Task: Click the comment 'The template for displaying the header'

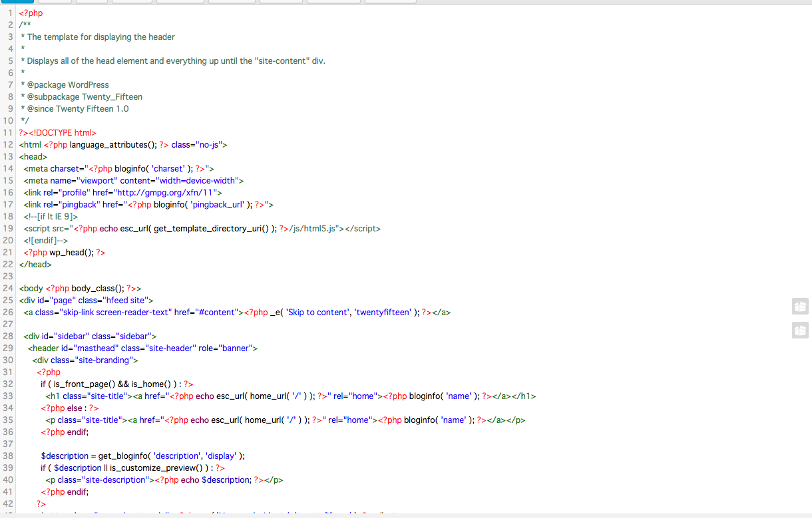Action: pyautogui.click(x=101, y=37)
